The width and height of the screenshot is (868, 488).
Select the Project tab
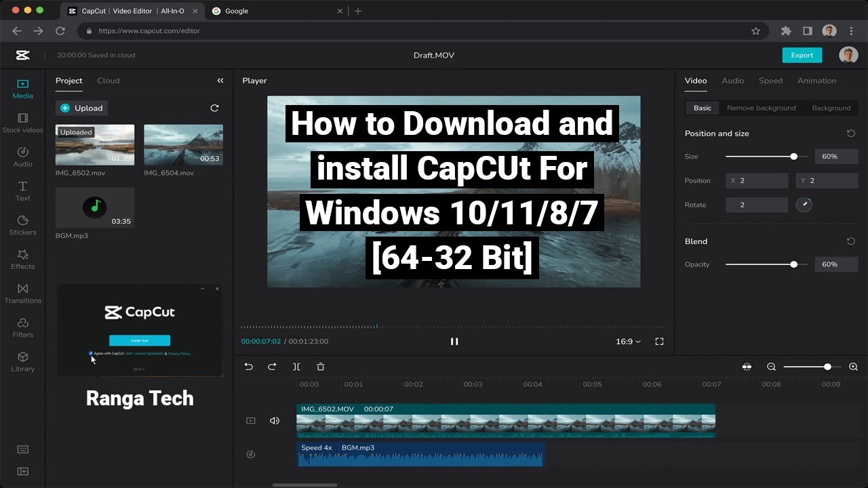pos(68,81)
